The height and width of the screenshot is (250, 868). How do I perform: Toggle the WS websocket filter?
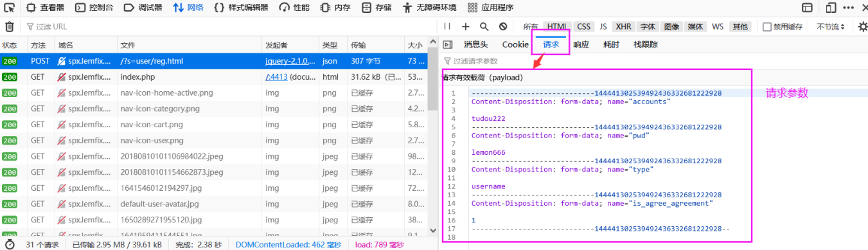(718, 26)
